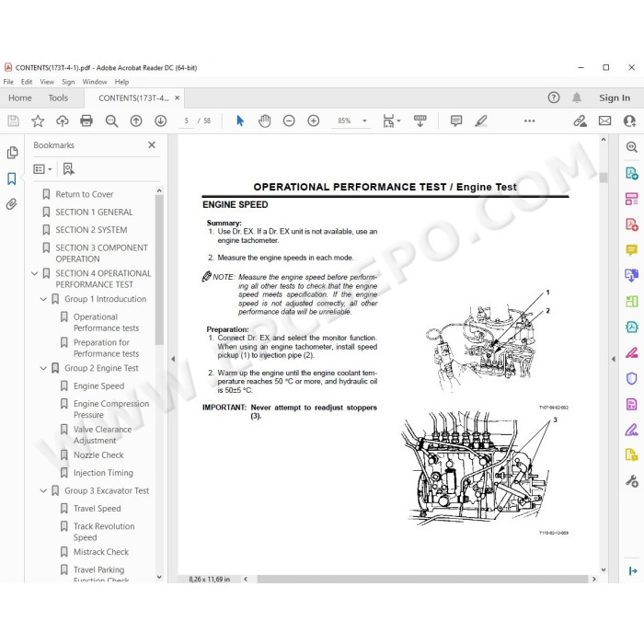Viewport: 644px width, 644px height.
Task: Open the Injection Timing bookmark
Action: click(x=103, y=473)
